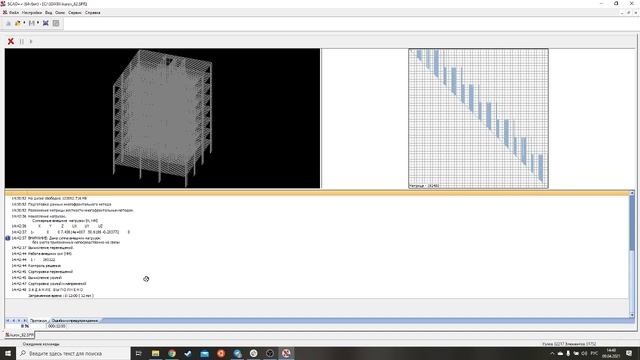Select the SPR document tab at bottom

tap(20, 335)
